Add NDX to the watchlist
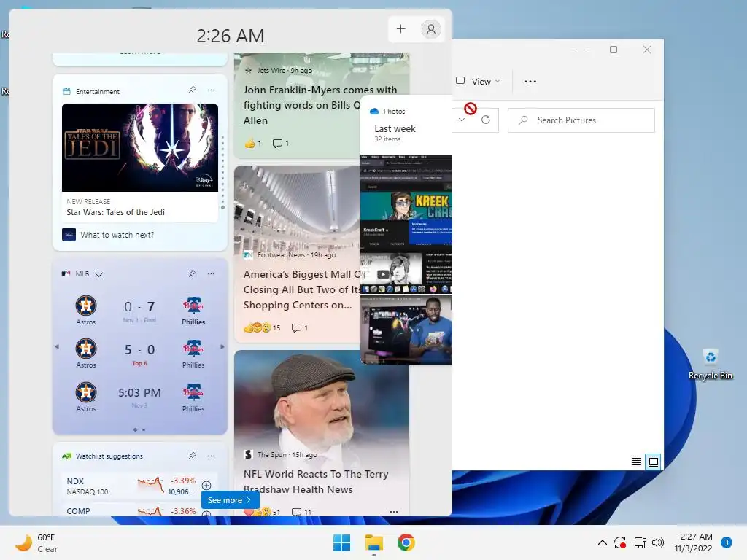This screenshot has width=747, height=560. click(206, 485)
